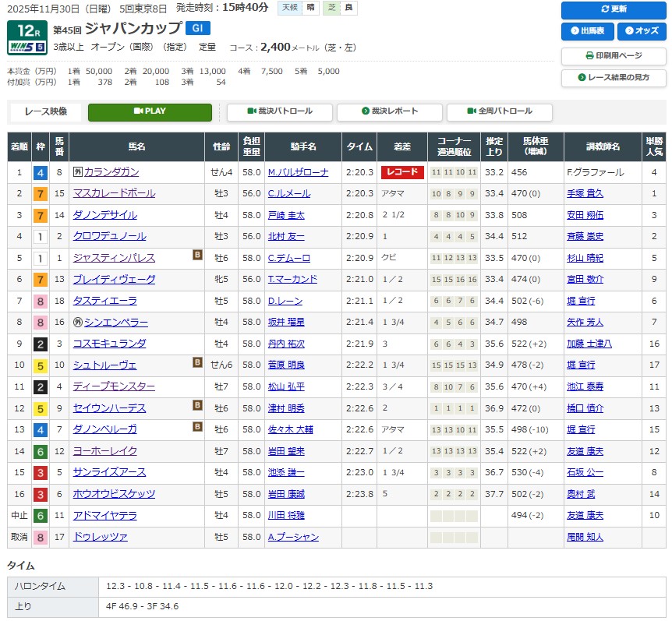Open trainer 手塚 貴久 profile
Image resolution: width=672 pixels, height=621 pixels.
(585, 193)
